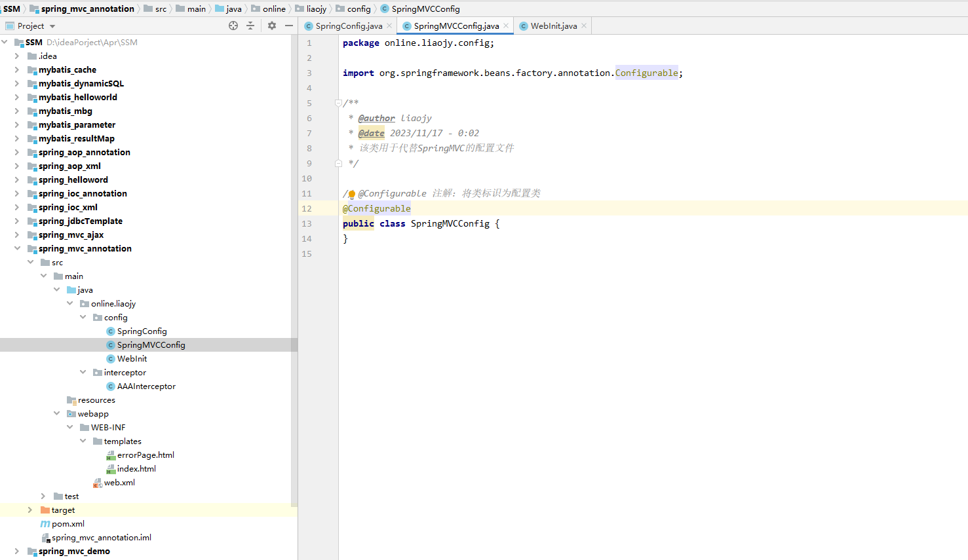Expand the .idea folder
The width and height of the screenshot is (968, 560).
17,56
